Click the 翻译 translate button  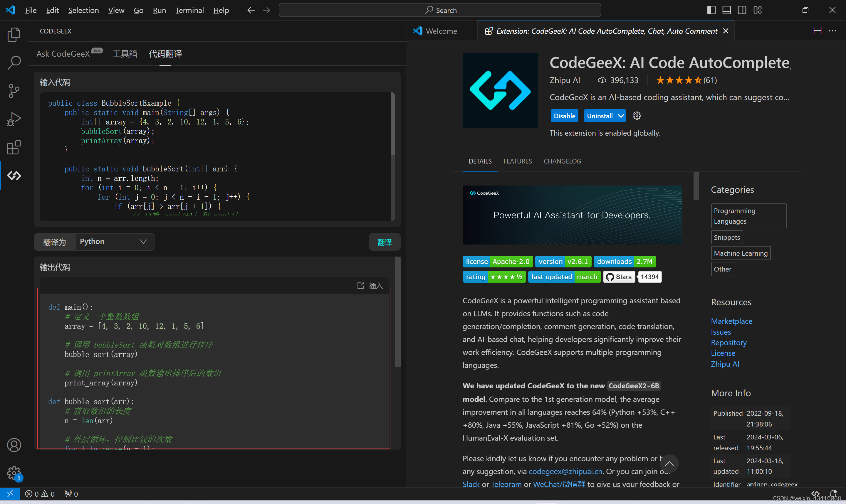click(385, 242)
